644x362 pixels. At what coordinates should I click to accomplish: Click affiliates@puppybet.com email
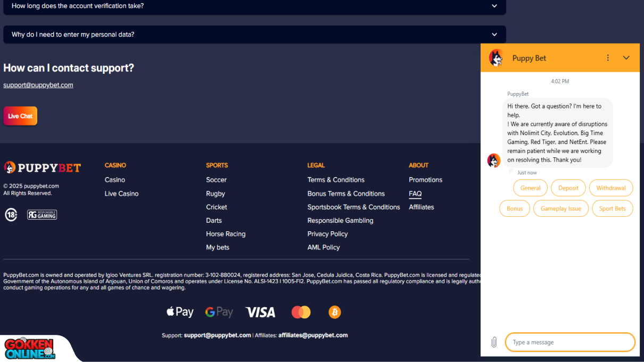tap(313, 335)
